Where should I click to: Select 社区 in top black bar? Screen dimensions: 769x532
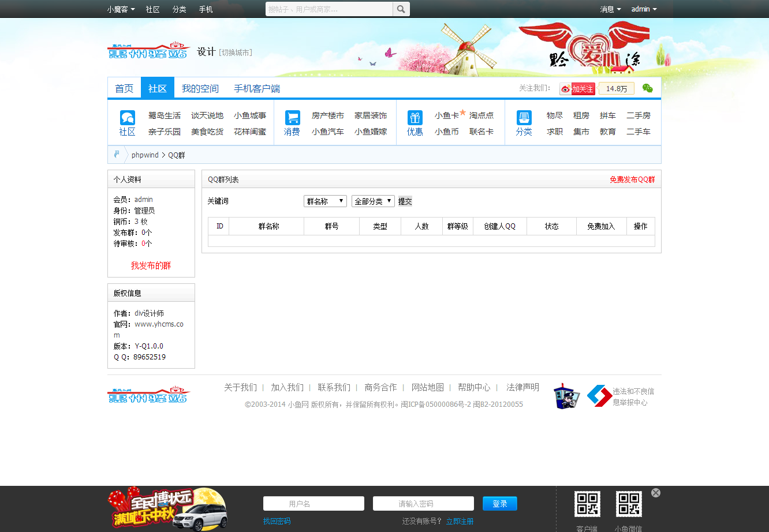tap(152, 9)
